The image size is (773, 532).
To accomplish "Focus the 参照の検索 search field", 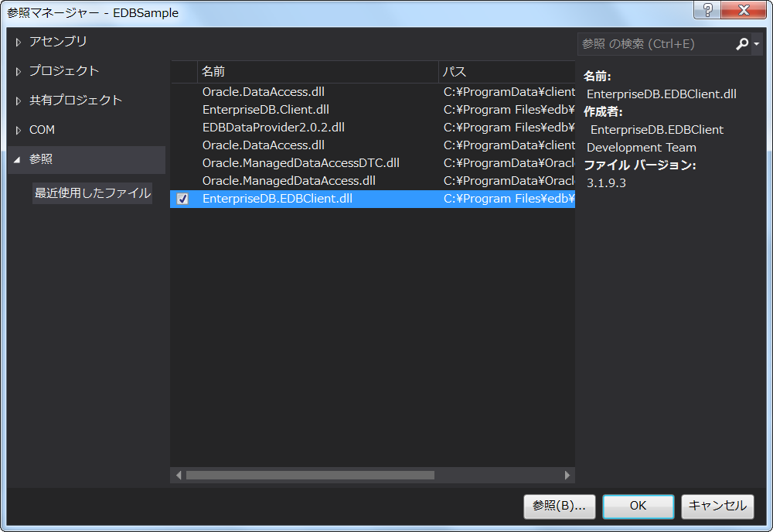I will point(653,44).
